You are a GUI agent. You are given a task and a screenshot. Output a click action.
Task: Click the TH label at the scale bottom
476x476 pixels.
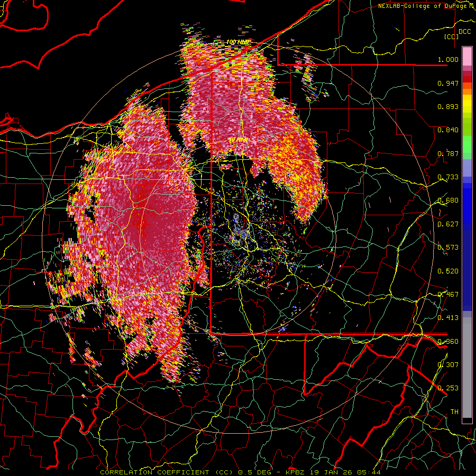coord(454,412)
